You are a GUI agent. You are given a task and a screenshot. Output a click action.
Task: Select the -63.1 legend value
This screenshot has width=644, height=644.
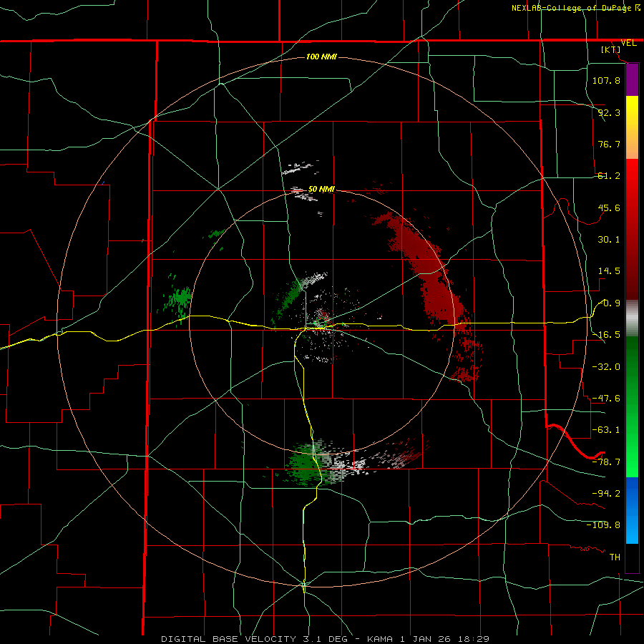pyautogui.click(x=606, y=429)
